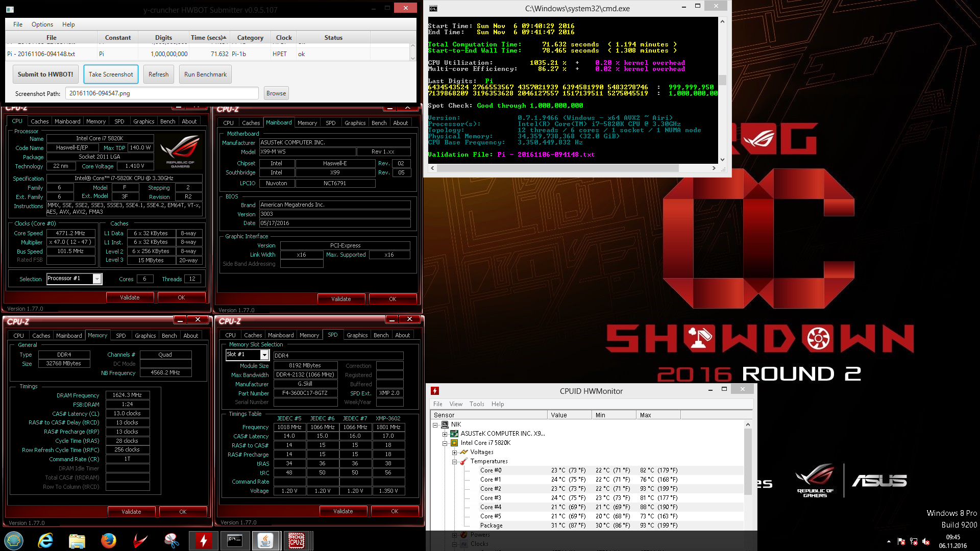
Task: Open the Classic Shell start button
Action: point(14,540)
